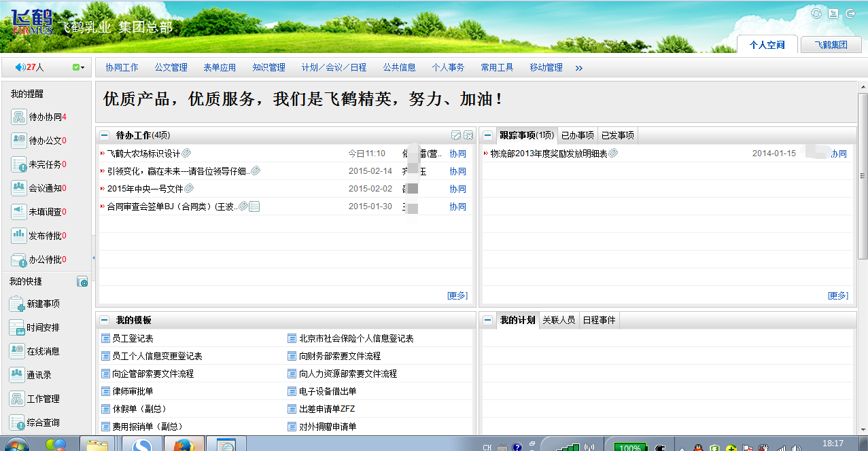
Task: Open the 协同工作 menu
Action: coord(122,67)
